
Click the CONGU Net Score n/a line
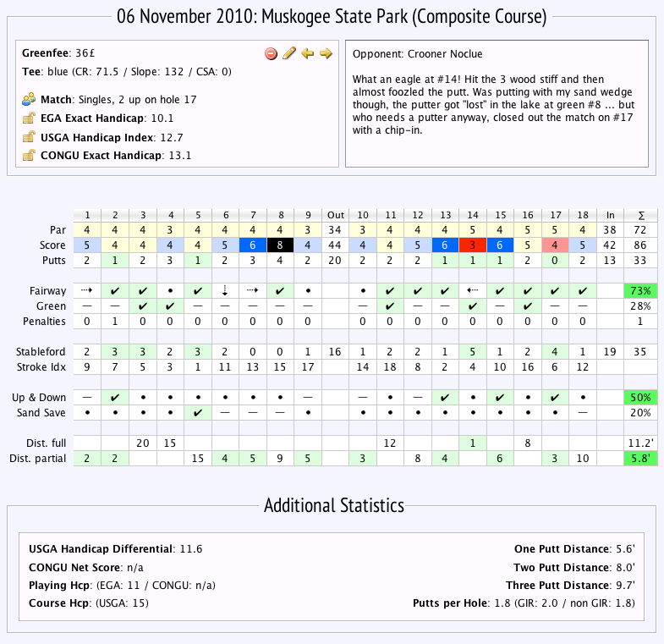(86, 567)
